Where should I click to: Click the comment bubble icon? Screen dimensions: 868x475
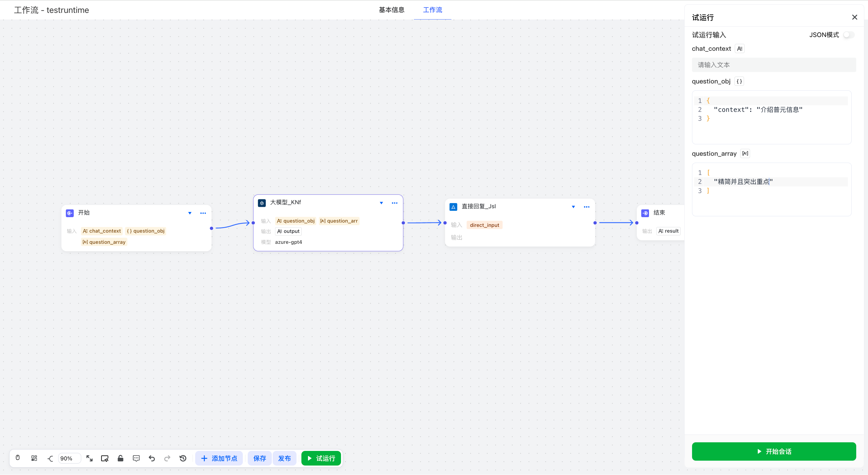(x=136, y=458)
